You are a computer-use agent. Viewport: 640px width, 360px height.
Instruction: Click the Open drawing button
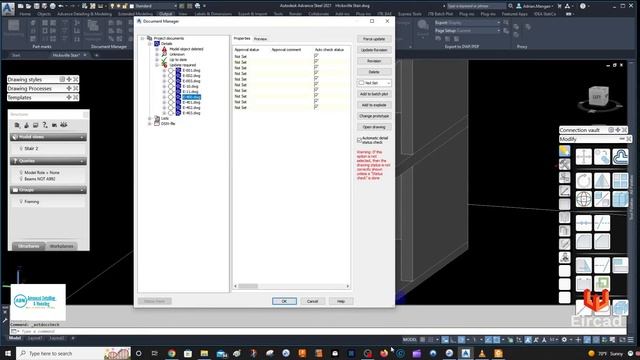pyautogui.click(x=374, y=127)
